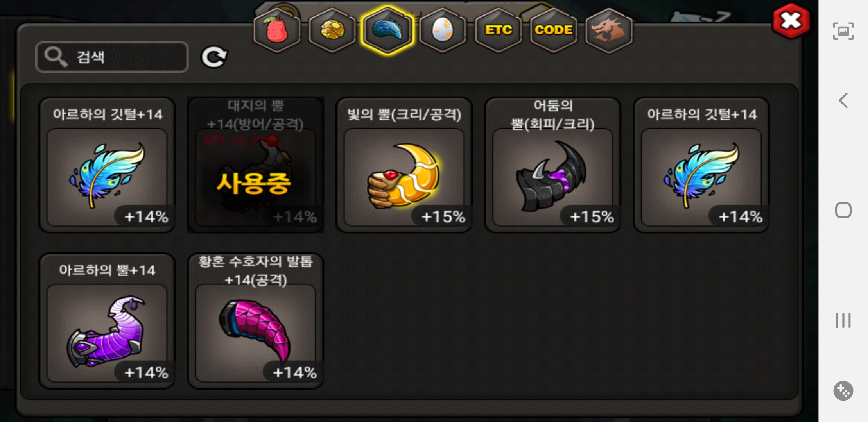Screen dimensions: 868x422
Task: Tap the Android back arrow
Action: pos(843,100)
